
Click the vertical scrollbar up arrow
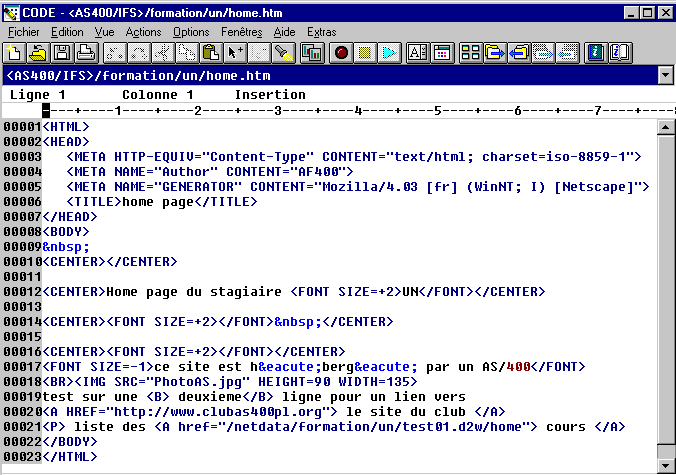(x=666, y=127)
